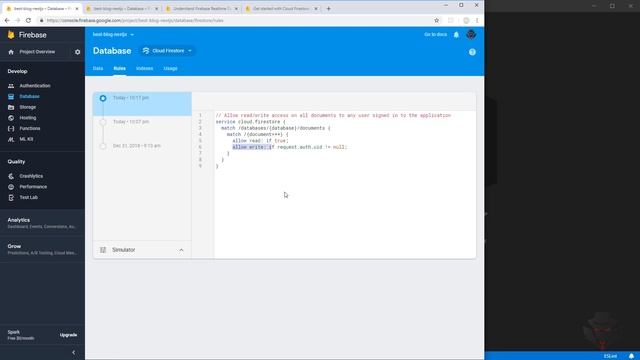
Task: Click the Simulator panel icon
Action: pyautogui.click(x=103, y=250)
